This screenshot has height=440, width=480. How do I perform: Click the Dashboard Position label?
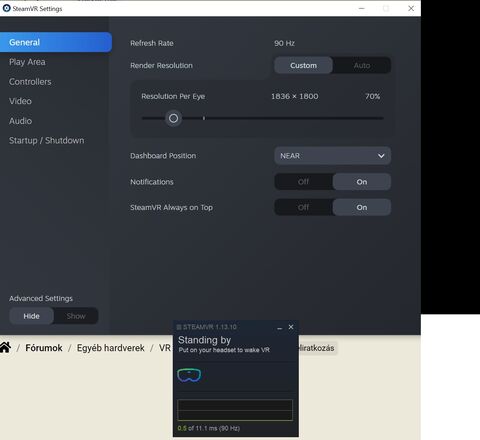point(163,156)
